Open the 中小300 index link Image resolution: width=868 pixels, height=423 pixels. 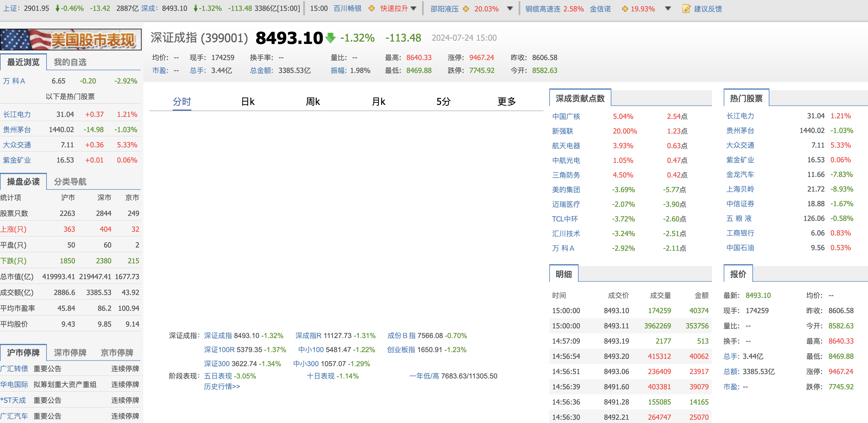[x=306, y=364]
